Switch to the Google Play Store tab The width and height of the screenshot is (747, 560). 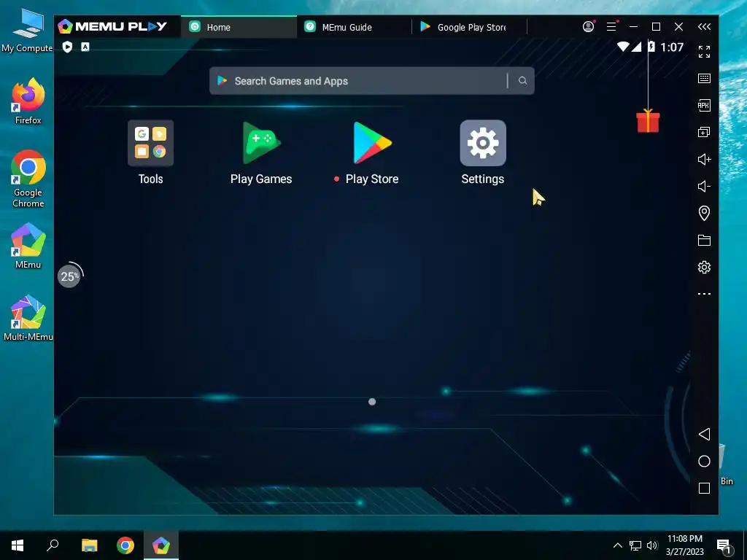(469, 27)
